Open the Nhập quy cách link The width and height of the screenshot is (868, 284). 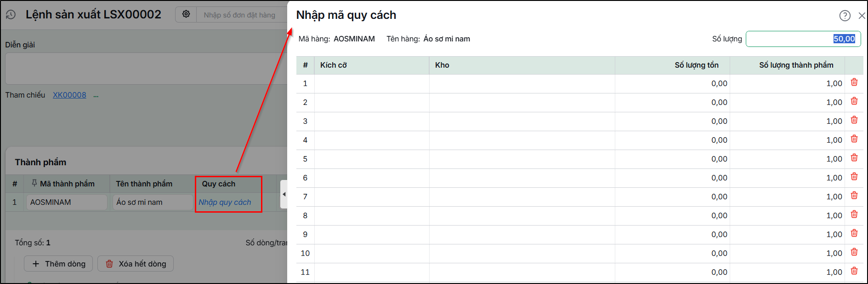pyautogui.click(x=225, y=202)
